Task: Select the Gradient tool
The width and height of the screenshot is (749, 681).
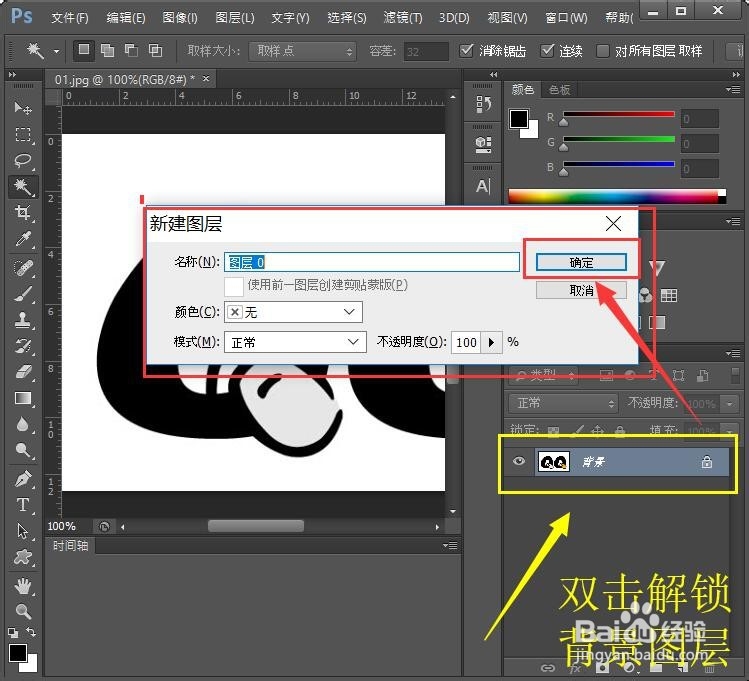Action: coord(22,398)
